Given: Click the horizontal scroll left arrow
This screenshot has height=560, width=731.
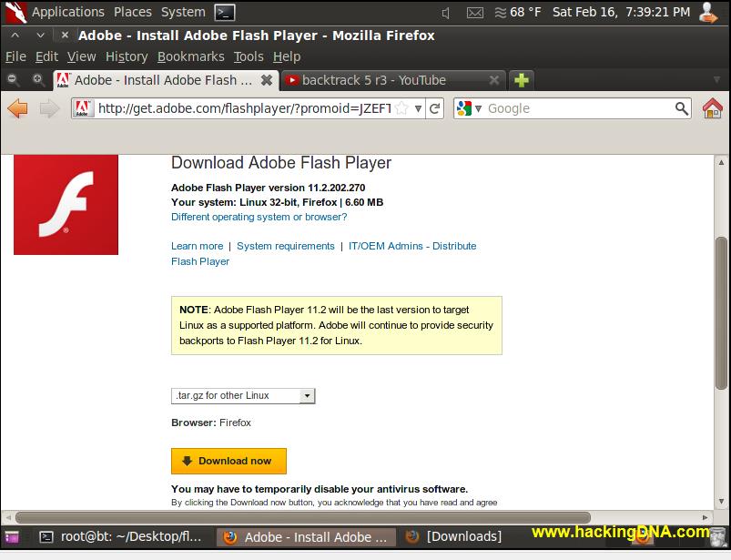Looking at the screenshot, I should [x=8, y=517].
